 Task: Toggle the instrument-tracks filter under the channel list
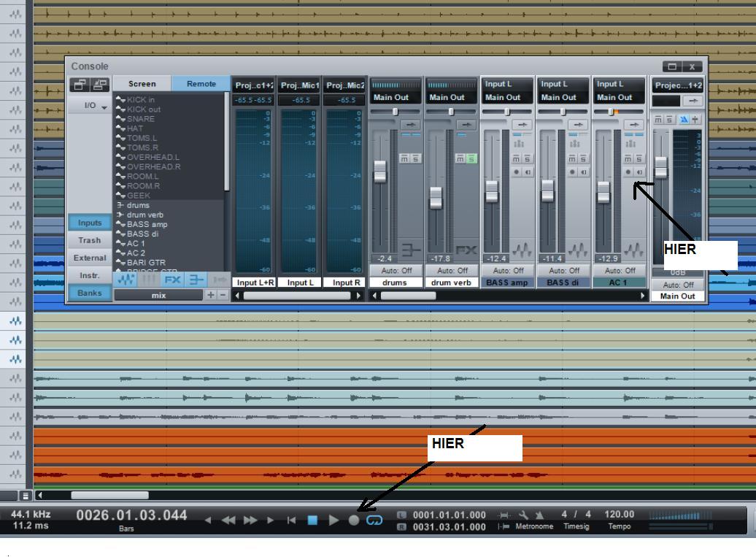pos(149,279)
